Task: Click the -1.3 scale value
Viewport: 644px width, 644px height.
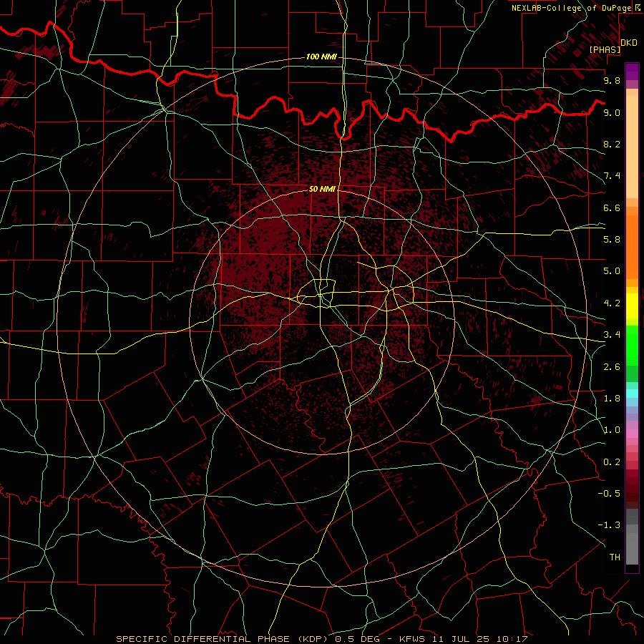Action: [609, 525]
